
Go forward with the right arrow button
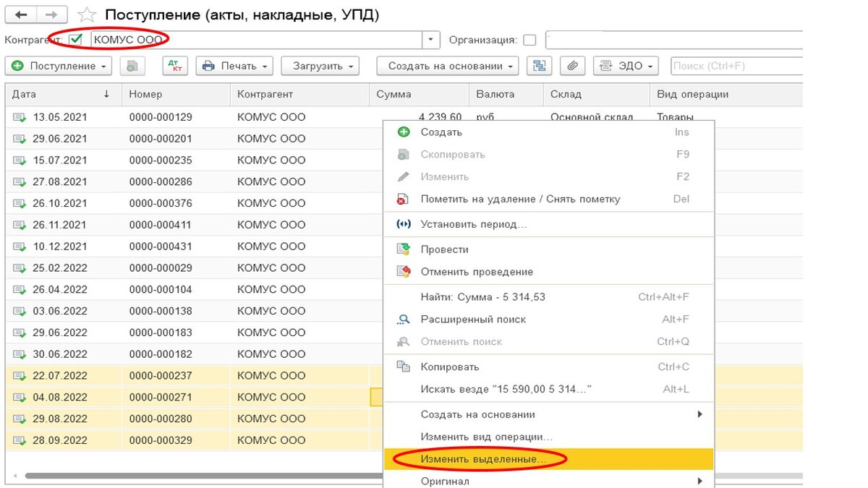pyautogui.click(x=51, y=14)
